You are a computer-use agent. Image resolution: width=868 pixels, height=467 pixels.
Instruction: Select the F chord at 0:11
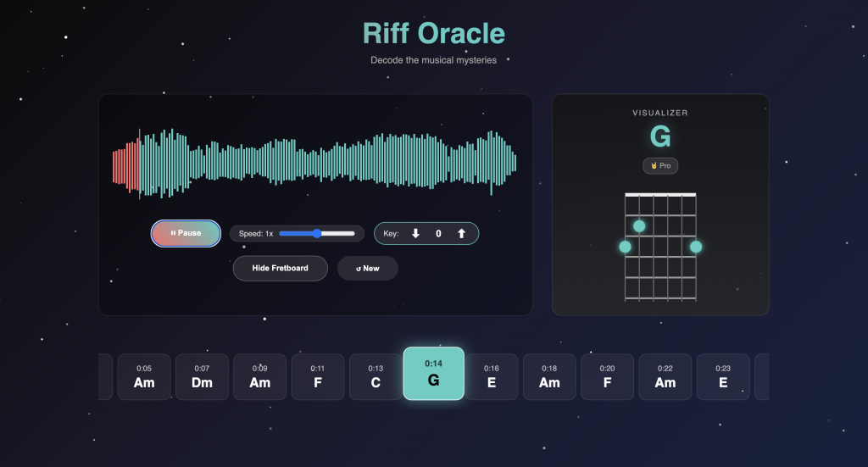[318, 376]
